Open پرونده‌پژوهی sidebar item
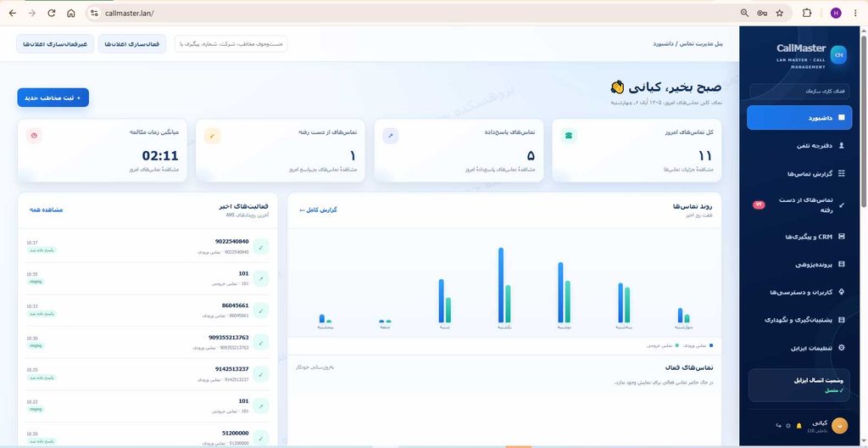Image resolution: width=868 pixels, height=448 pixels. click(x=799, y=265)
